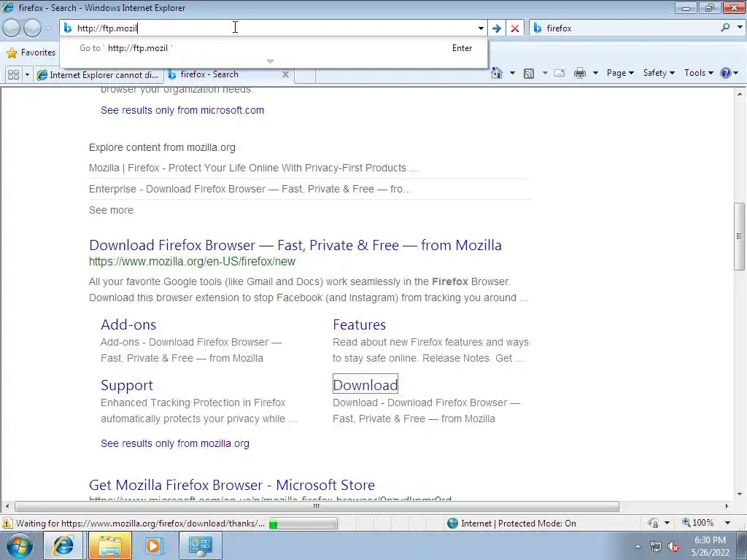Select 'Go to http://ftp.mozil' suggestion
The width and height of the screenshot is (747, 560).
click(x=274, y=48)
